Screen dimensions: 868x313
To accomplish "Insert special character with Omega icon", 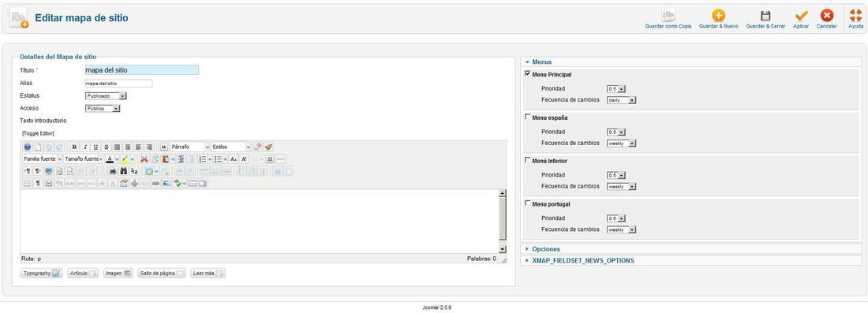I will pos(270,158).
